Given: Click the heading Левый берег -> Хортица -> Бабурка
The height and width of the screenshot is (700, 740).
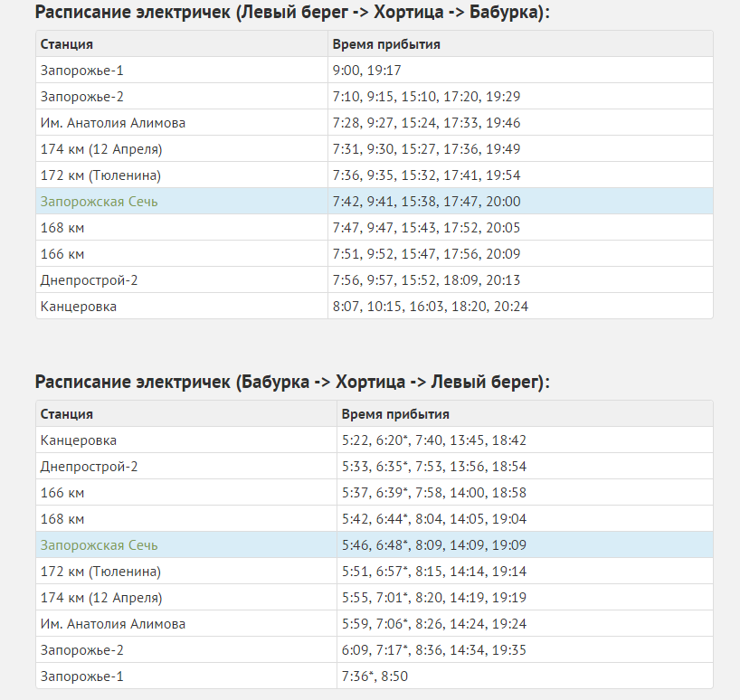Looking at the screenshot, I should click(292, 12).
